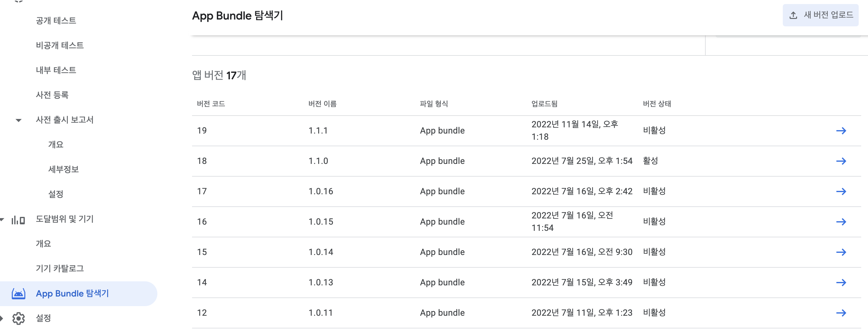Click the 도달범위 및 기기 chart icon

[18, 220]
